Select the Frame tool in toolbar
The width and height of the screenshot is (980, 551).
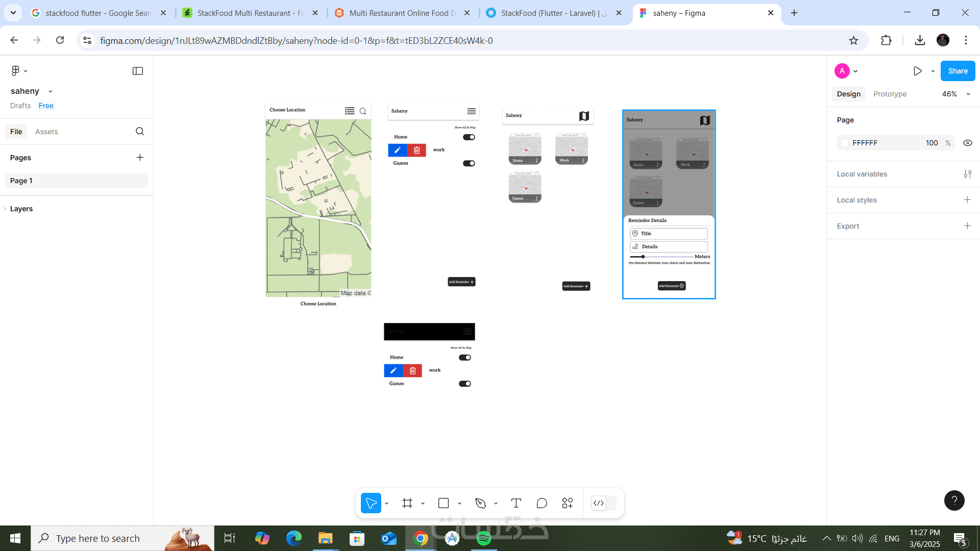coord(407,504)
